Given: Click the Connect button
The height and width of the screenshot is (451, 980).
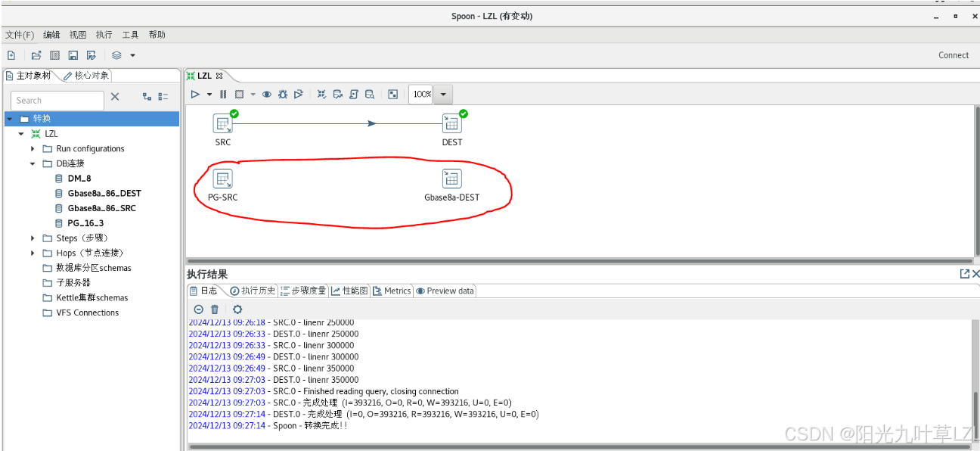Looking at the screenshot, I should 954,55.
